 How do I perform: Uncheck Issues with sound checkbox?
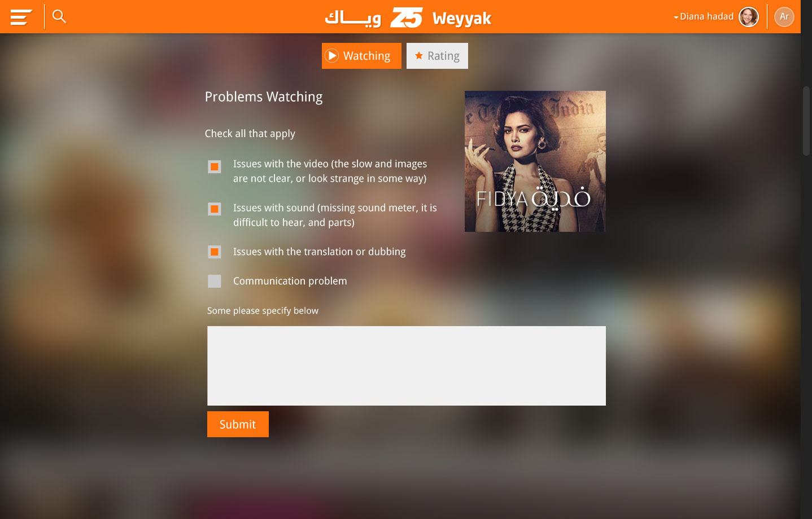click(x=215, y=209)
